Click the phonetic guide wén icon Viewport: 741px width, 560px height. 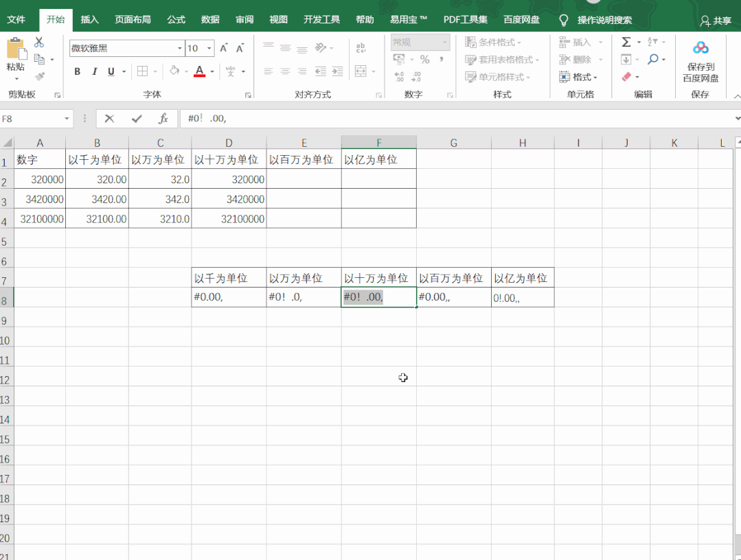(231, 71)
